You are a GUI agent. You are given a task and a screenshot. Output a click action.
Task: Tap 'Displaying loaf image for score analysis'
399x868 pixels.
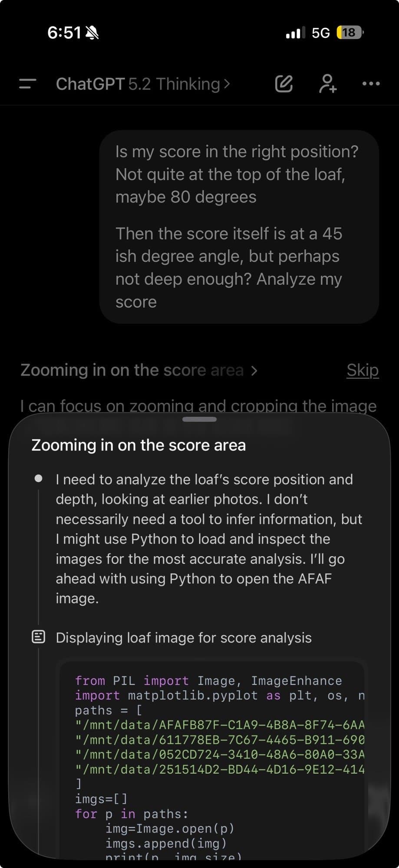[x=183, y=637]
